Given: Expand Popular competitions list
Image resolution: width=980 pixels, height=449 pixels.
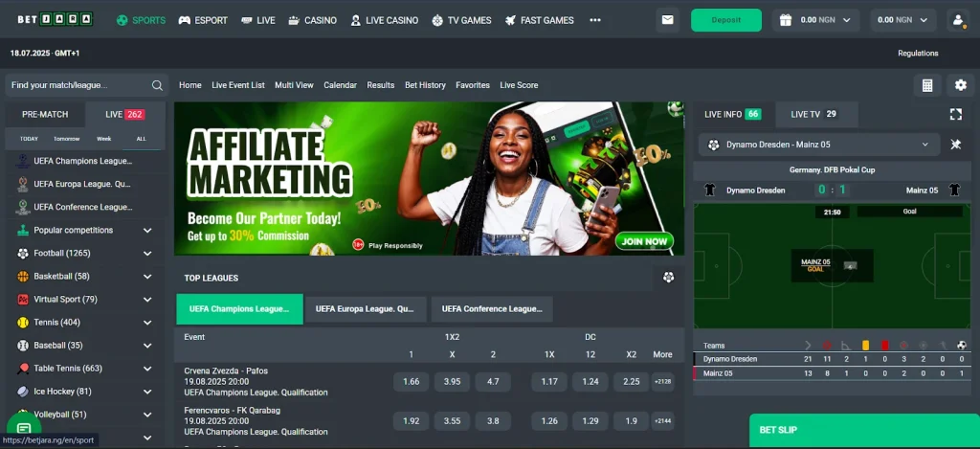Looking at the screenshot, I should [x=147, y=230].
